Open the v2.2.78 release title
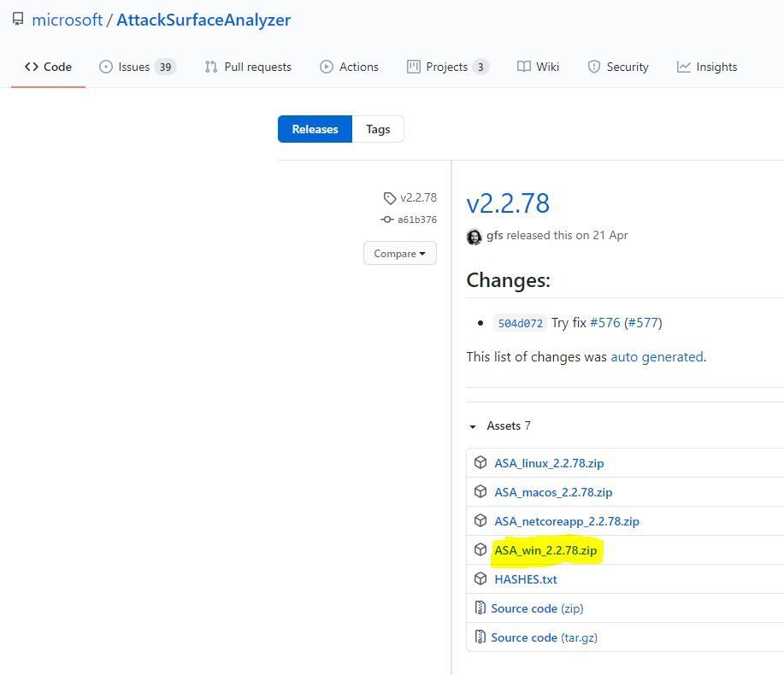784x675 pixels. [x=508, y=203]
